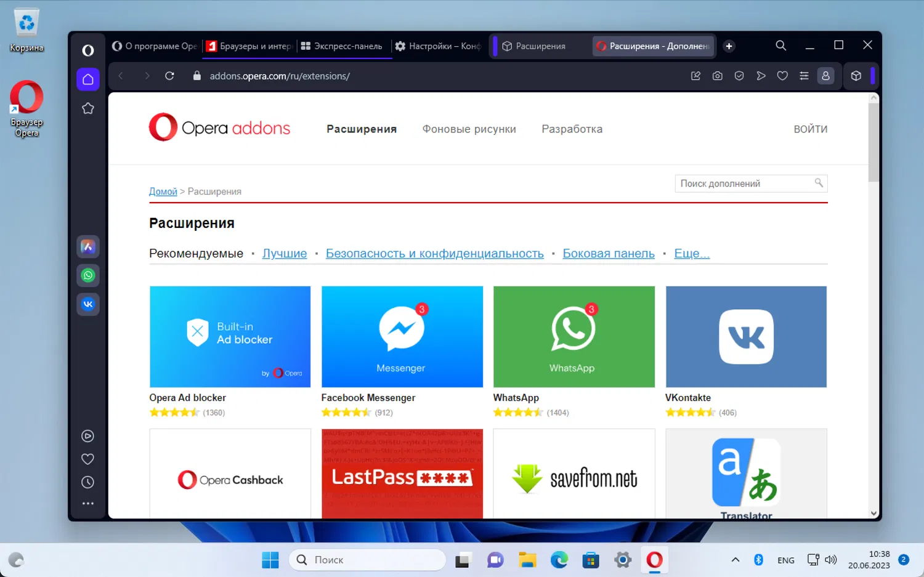Click the send-arrow icon in address bar
Image resolution: width=924 pixels, height=577 pixels.
click(x=761, y=76)
